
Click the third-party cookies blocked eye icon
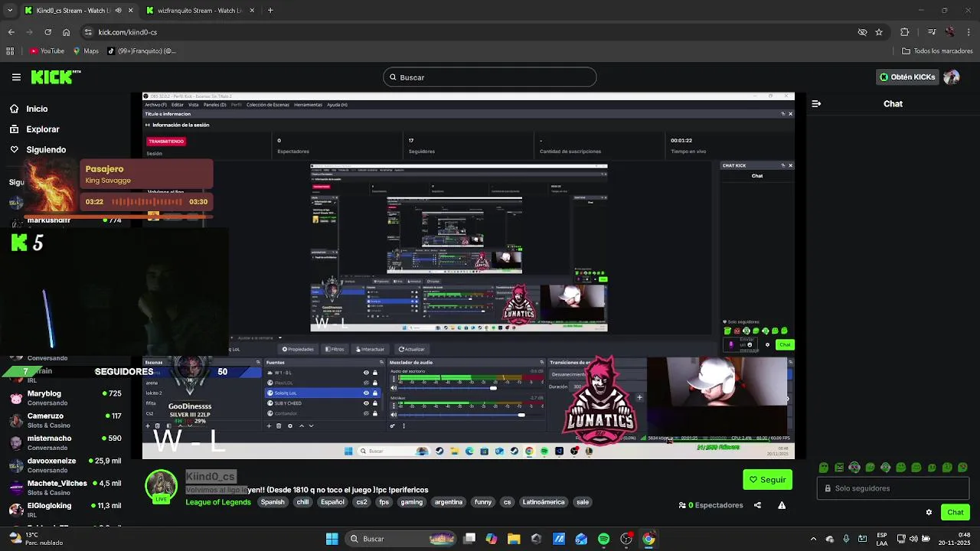(862, 32)
